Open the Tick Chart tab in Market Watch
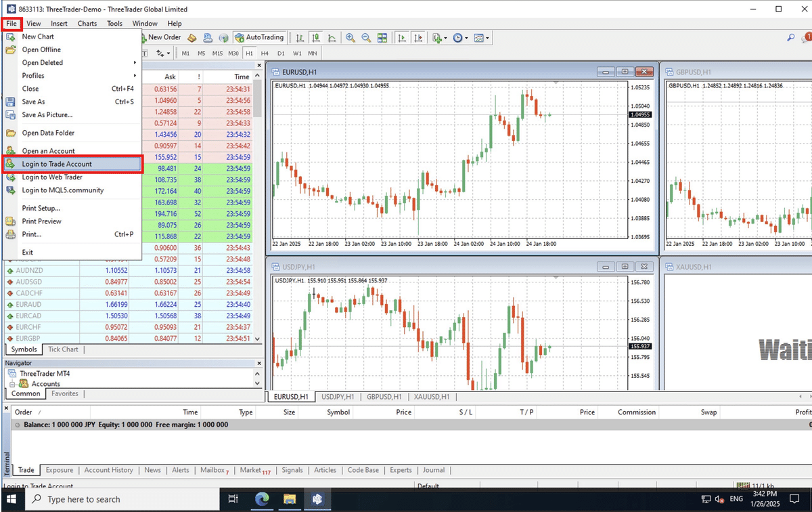This screenshot has height=512, width=812. pos(63,349)
